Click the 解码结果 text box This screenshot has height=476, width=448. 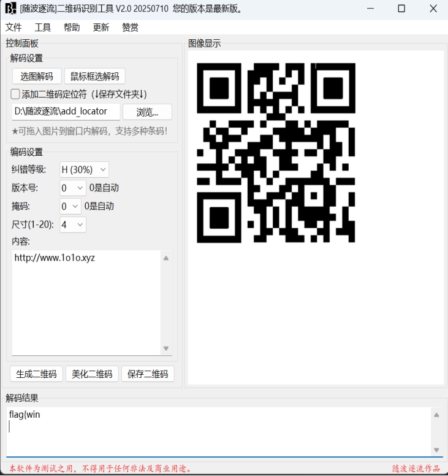coord(219,431)
